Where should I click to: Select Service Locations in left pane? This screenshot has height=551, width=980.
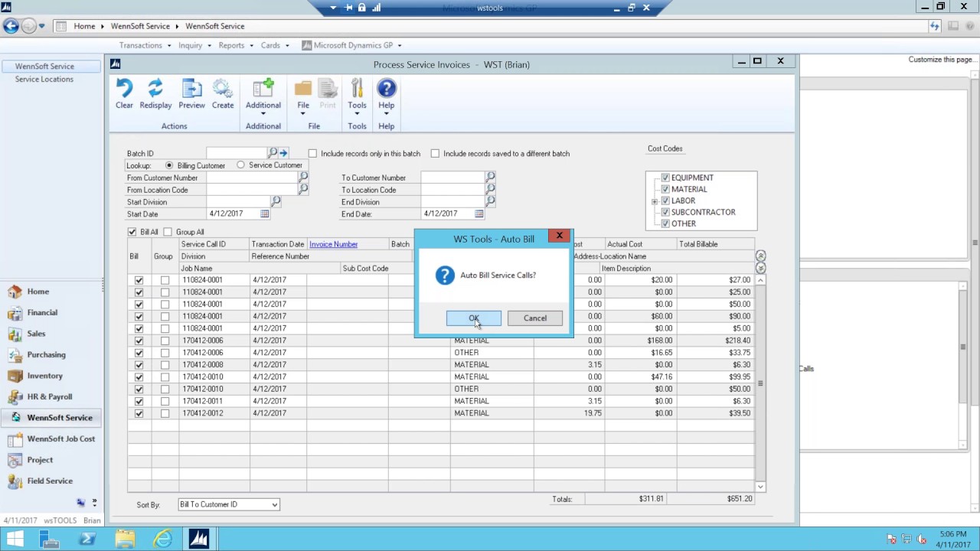(x=44, y=79)
